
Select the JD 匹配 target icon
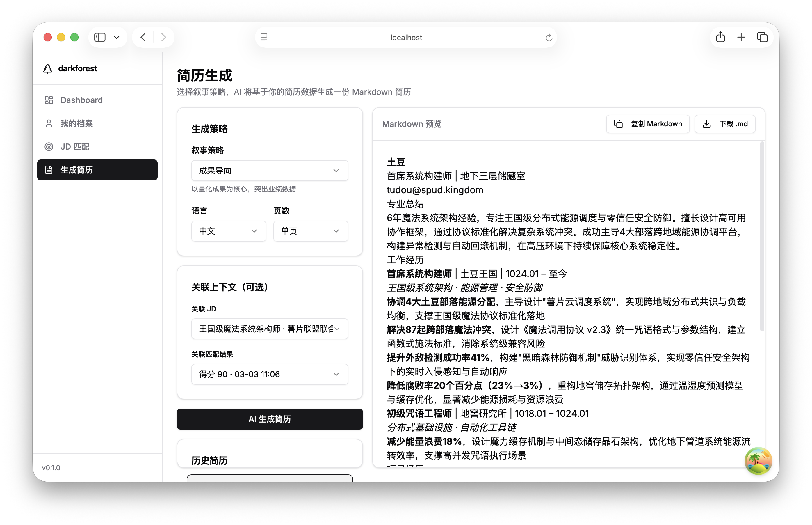point(48,147)
